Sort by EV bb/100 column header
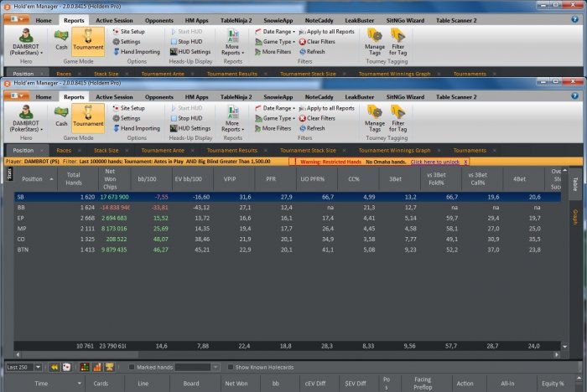 click(189, 178)
